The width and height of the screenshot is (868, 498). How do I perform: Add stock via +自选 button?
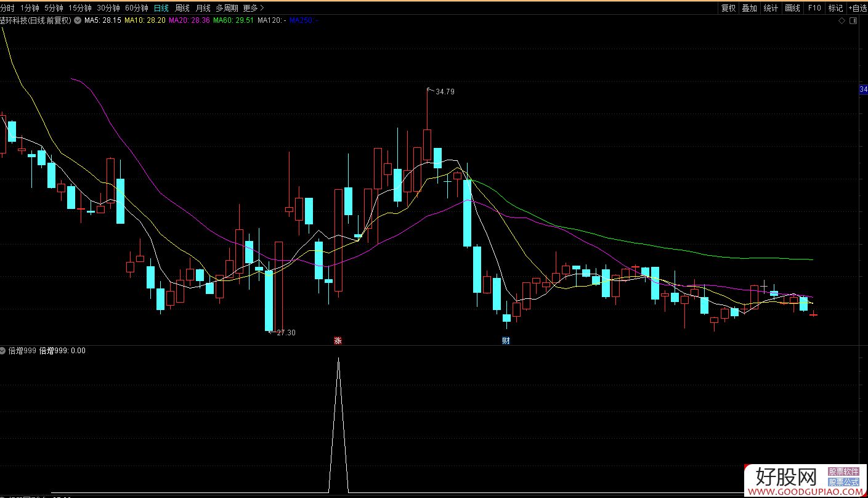pyautogui.click(x=858, y=8)
